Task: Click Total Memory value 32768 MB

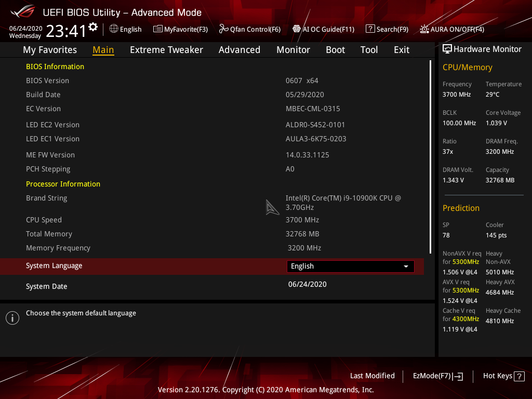Action: click(302, 234)
